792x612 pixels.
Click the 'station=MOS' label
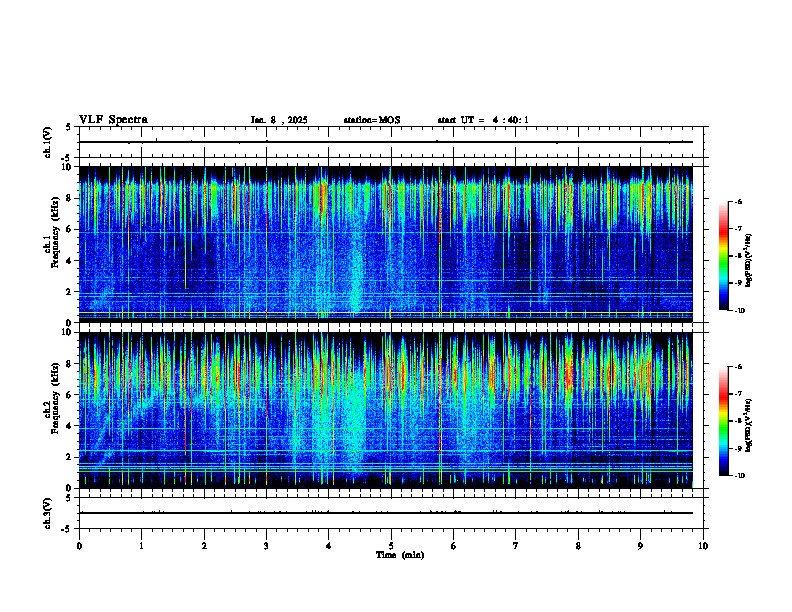tap(372, 120)
